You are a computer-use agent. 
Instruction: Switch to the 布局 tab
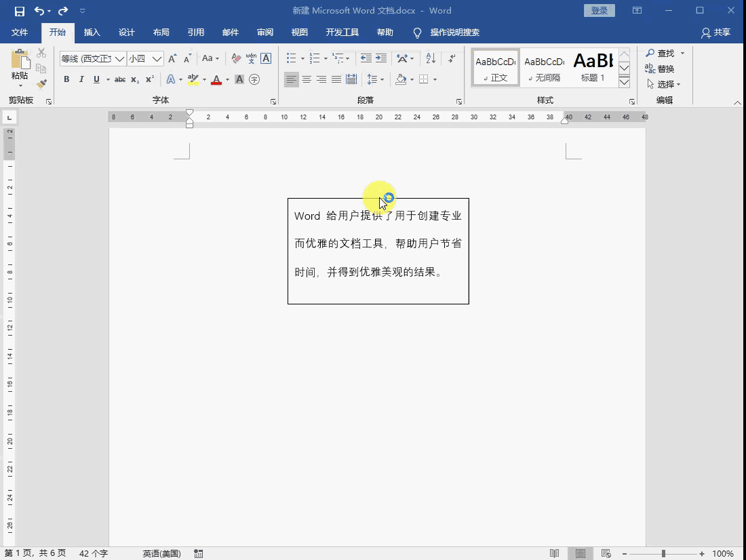pyautogui.click(x=161, y=33)
